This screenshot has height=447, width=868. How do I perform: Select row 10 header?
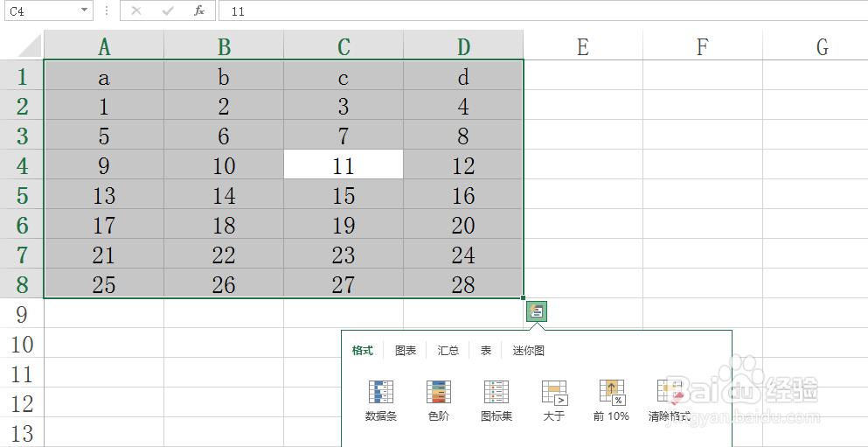click(22, 344)
